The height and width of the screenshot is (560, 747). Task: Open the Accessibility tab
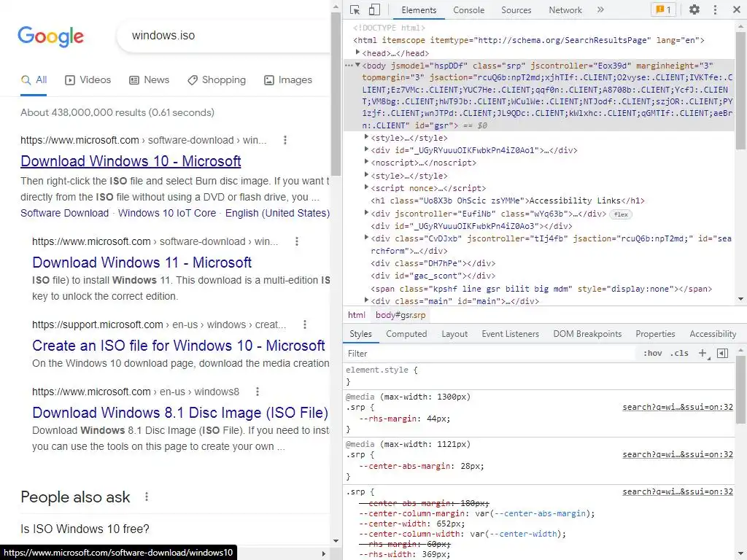tap(713, 334)
